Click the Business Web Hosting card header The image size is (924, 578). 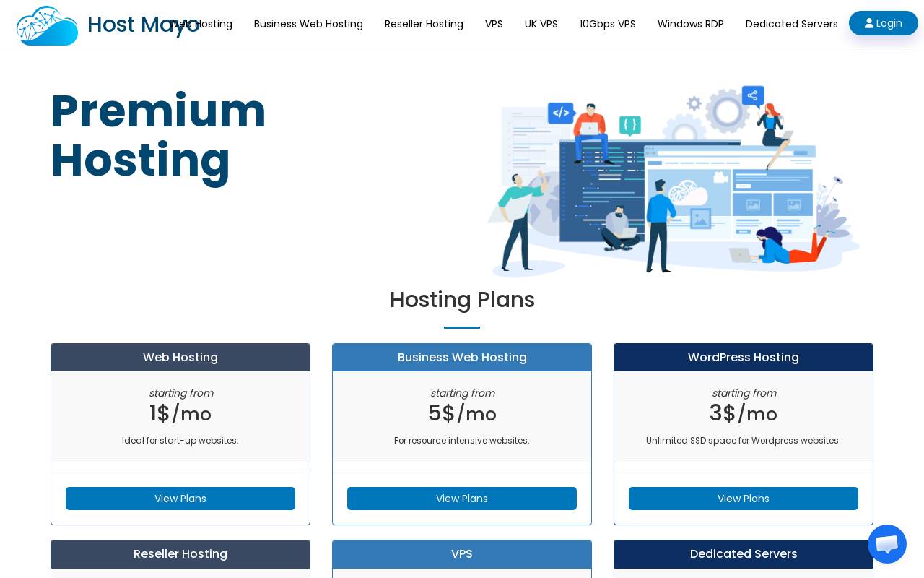(x=462, y=358)
